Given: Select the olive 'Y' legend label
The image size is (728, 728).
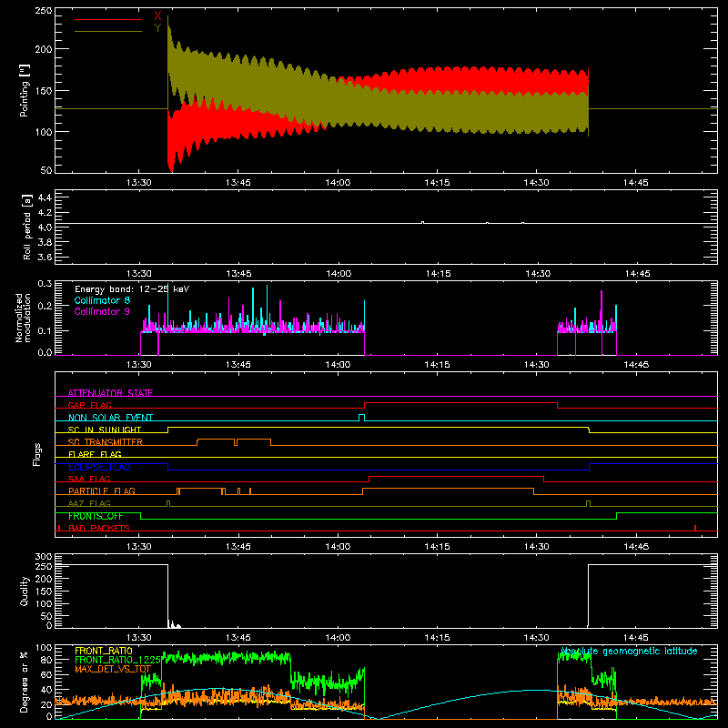Looking at the screenshot, I should (x=157, y=28).
